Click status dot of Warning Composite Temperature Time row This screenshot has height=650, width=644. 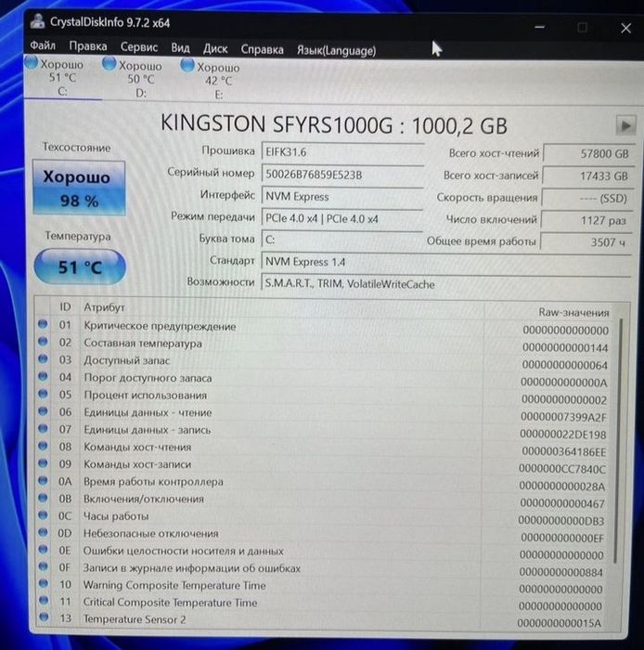pyautogui.click(x=43, y=583)
